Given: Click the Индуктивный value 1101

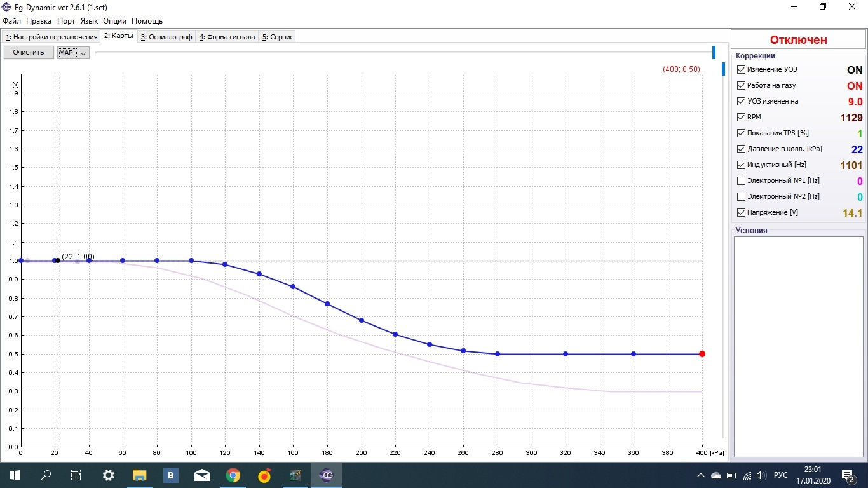Looking at the screenshot, I should point(851,165).
